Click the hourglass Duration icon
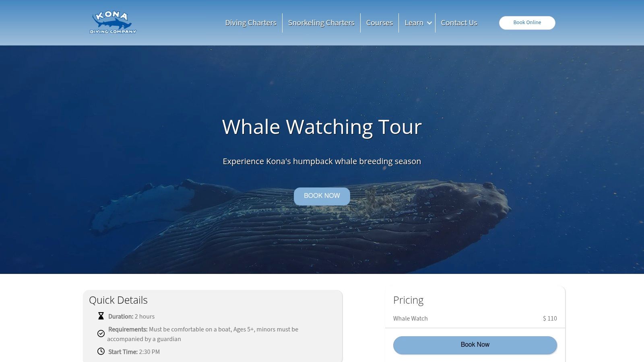This screenshot has width=644, height=362. [x=101, y=316]
